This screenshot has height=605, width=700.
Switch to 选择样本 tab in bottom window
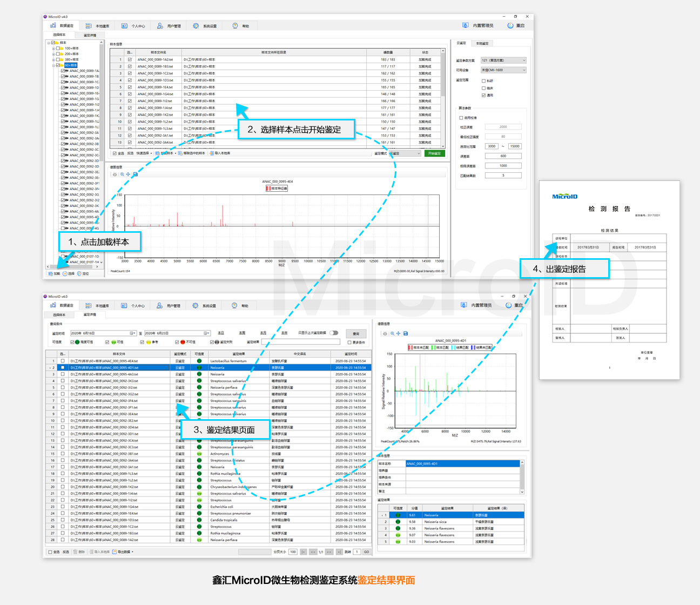click(x=59, y=315)
